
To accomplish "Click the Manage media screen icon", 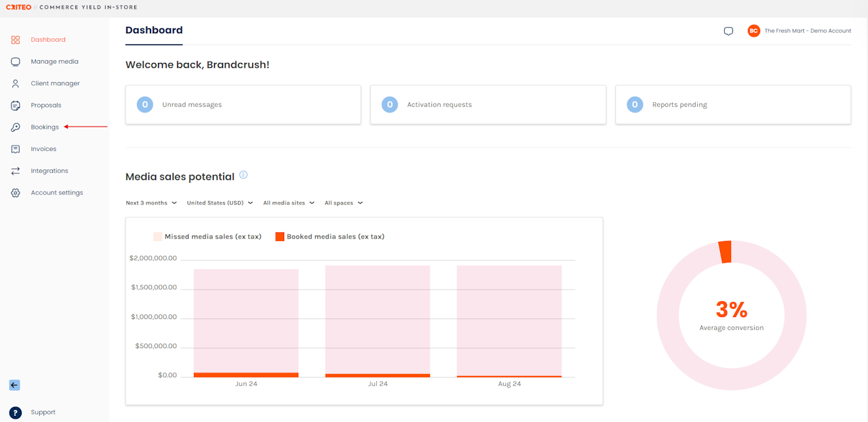I will [x=16, y=62].
